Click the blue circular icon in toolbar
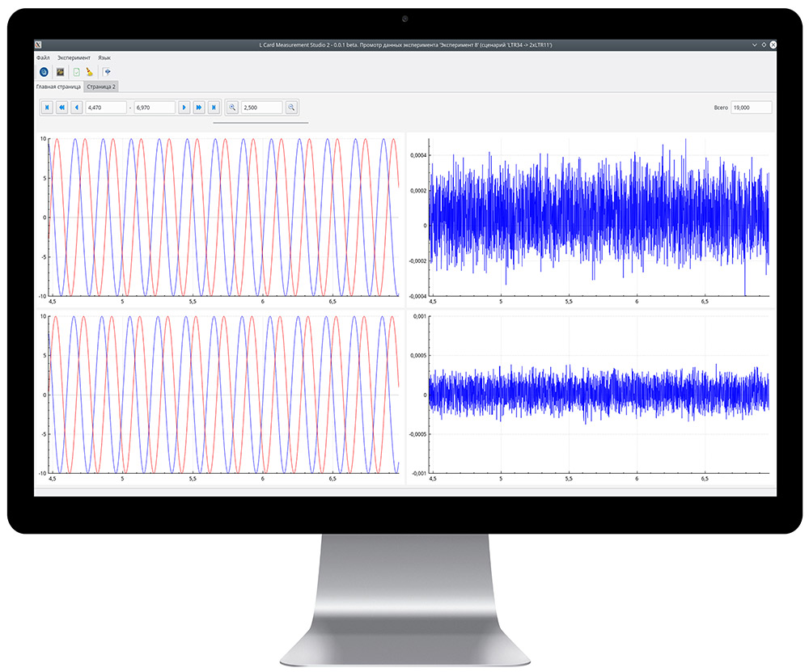Image resolution: width=809 pixels, height=672 pixels. coord(44,72)
